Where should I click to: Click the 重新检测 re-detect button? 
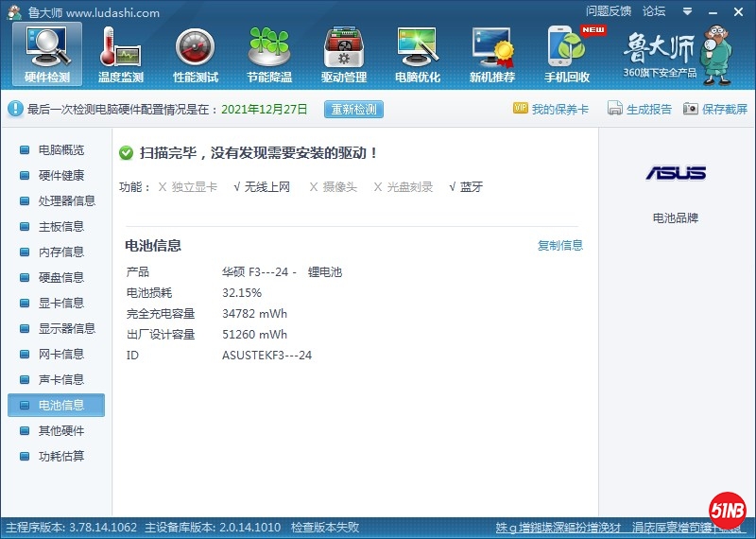[x=353, y=109]
